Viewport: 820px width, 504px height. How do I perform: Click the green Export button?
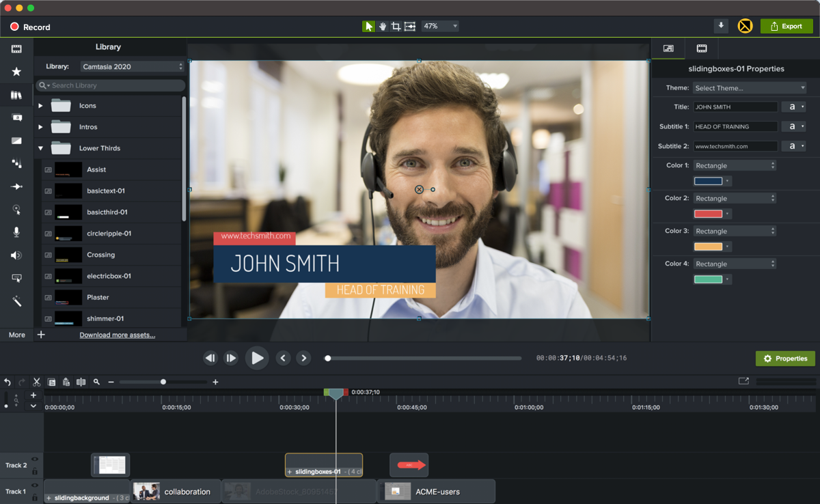[787, 27]
